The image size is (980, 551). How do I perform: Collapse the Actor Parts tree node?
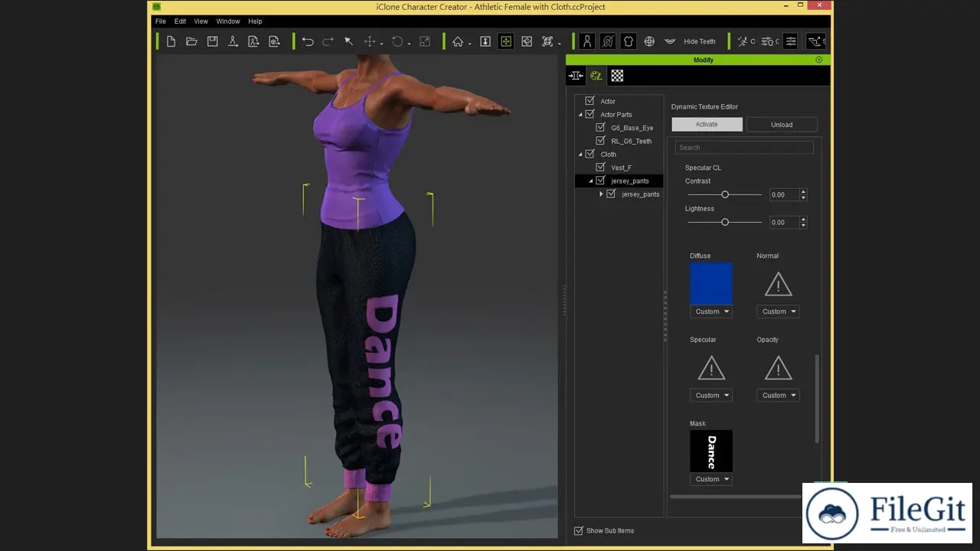click(x=580, y=115)
